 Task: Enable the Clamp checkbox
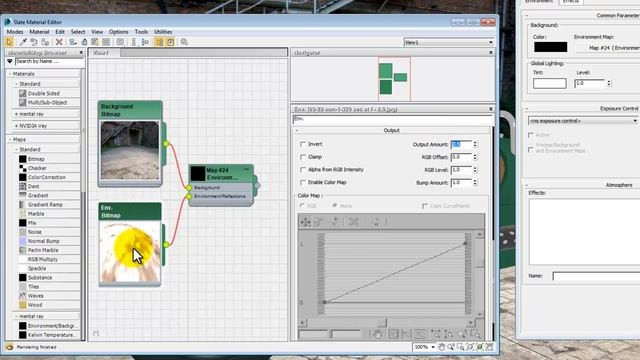[x=303, y=157]
